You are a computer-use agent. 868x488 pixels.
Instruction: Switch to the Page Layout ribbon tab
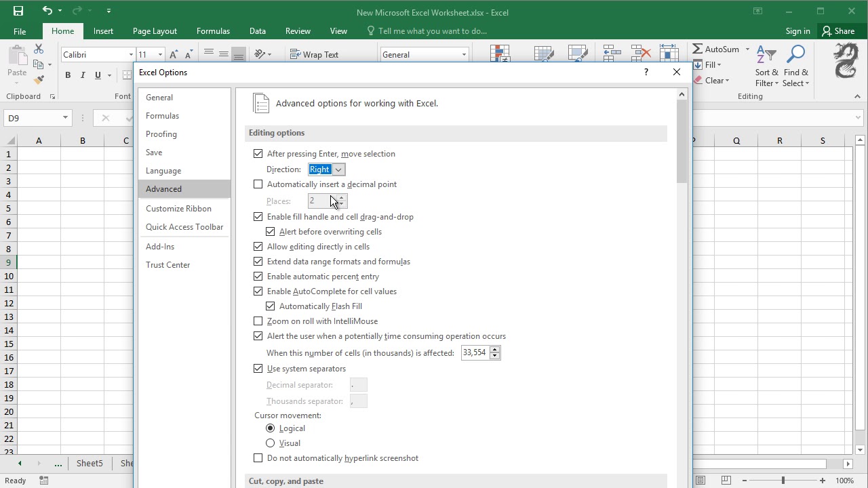155,31
